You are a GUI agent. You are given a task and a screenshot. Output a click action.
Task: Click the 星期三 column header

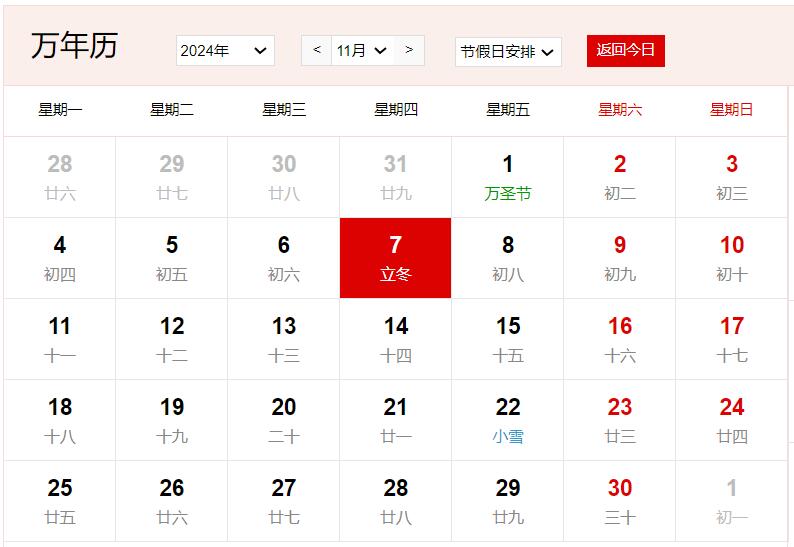click(284, 109)
